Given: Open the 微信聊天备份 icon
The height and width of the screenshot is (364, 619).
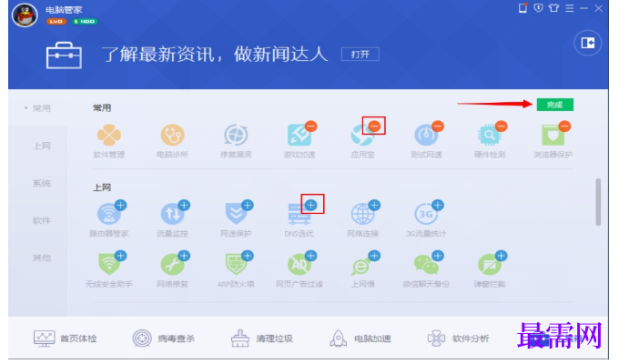Looking at the screenshot, I should (x=426, y=264).
